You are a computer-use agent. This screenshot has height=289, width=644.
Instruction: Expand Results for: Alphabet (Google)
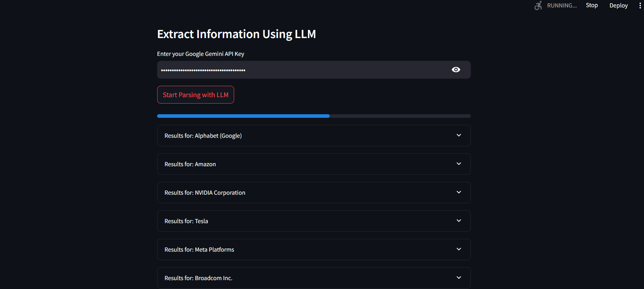pyautogui.click(x=314, y=136)
